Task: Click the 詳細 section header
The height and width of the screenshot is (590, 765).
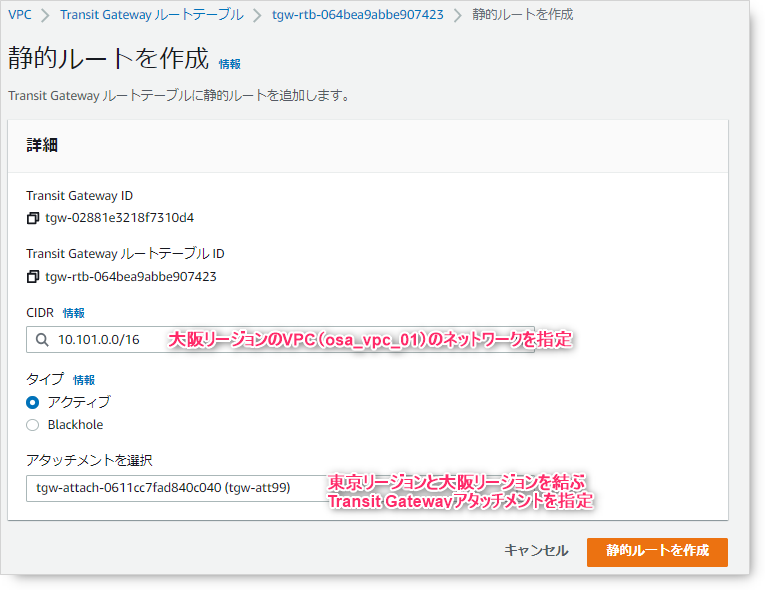Action: [42, 145]
